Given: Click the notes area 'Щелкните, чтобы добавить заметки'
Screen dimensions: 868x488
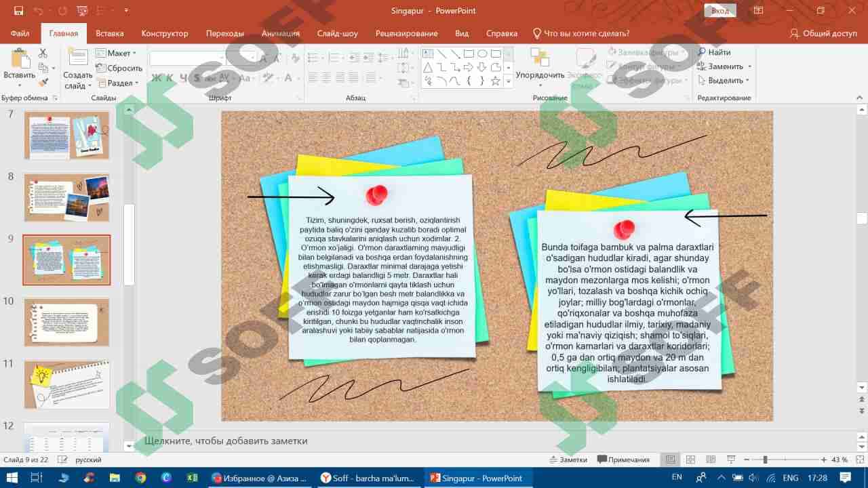Looking at the screenshot, I should [x=226, y=441].
